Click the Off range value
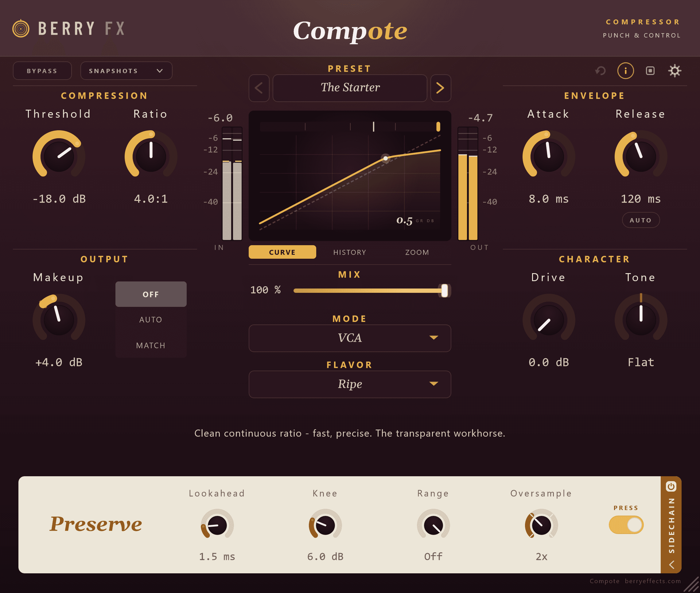The height and width of the screenshot is (593, 700). pos(433,556)
